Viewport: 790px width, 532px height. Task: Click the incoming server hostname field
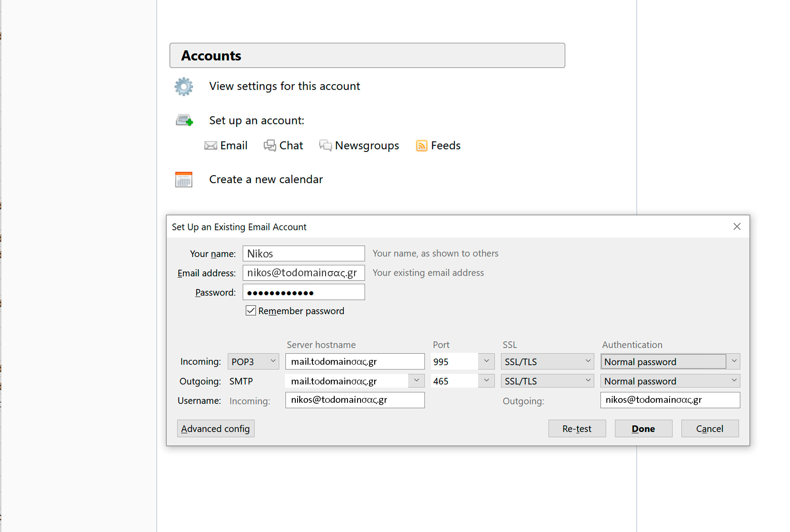pyautogui.click(x=355, y=362)
